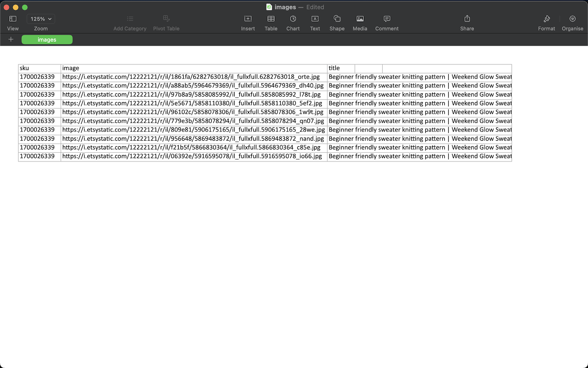The image size is (588, 368).
Task: Open the Organise panel
Action: tap(572, 19)
